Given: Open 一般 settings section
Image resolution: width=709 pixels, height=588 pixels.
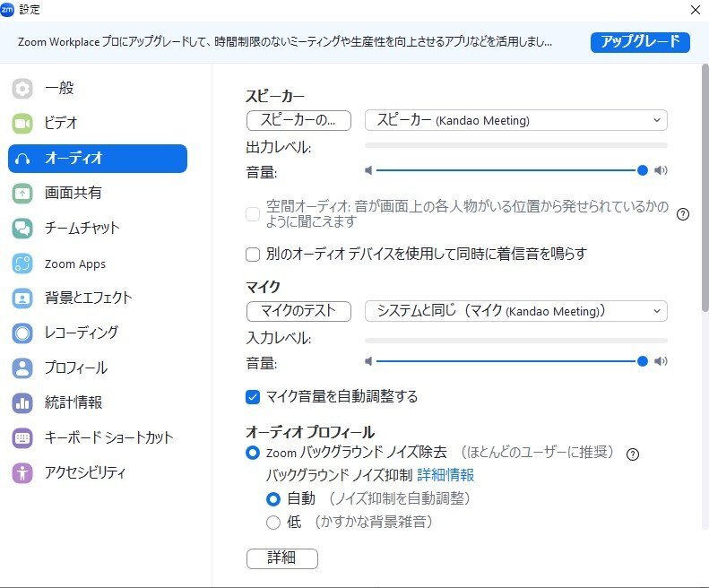Looking at the screenshot, I should click(x=98, y=88).
